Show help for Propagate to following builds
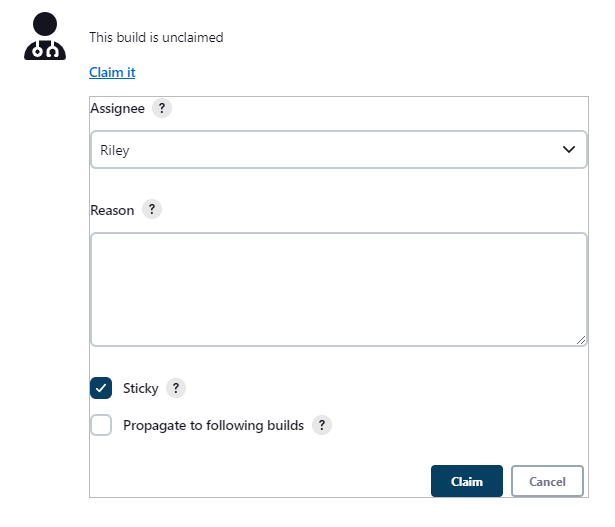Viewport: 615px width, 527px height. click(x=322, y=425)
